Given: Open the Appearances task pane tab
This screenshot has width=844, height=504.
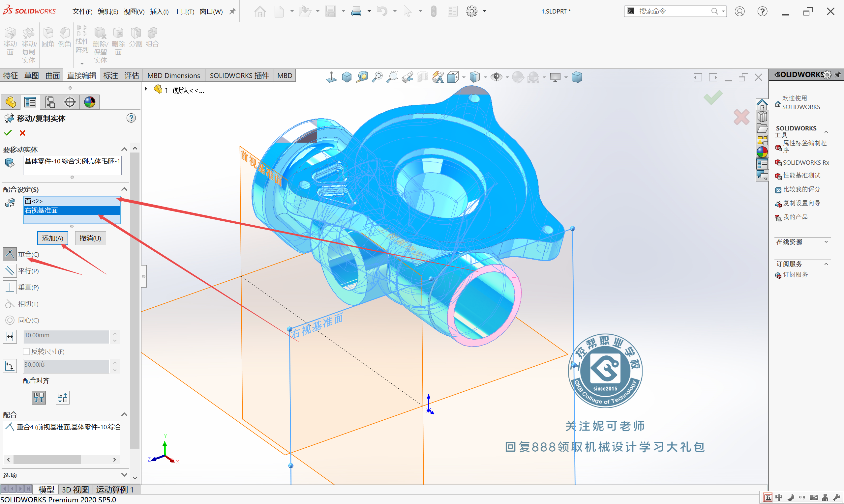Looking at the screenshot, I should [762, 152].
